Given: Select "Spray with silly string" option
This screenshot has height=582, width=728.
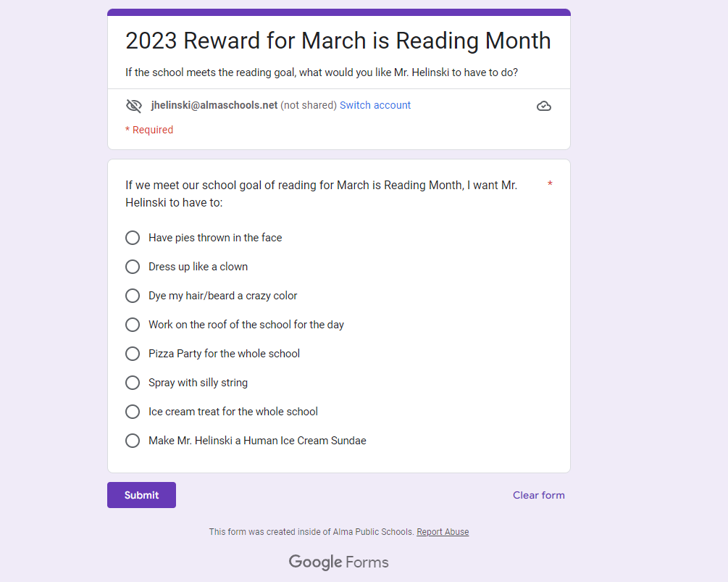Looking at the screenshot, I should click(133, 383).
